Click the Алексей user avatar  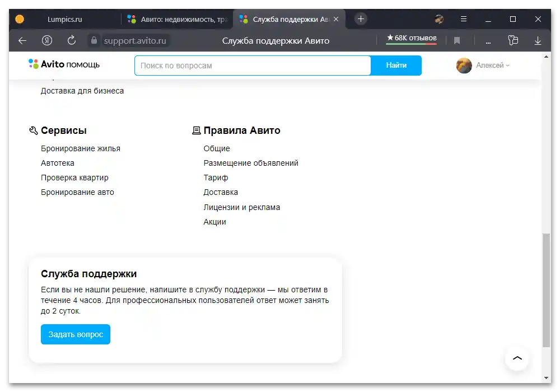tap(464, 66)
